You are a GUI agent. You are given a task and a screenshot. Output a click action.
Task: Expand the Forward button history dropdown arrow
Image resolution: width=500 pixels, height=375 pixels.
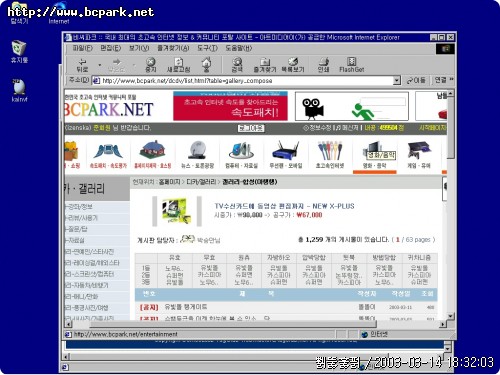[x=134, y=65]
